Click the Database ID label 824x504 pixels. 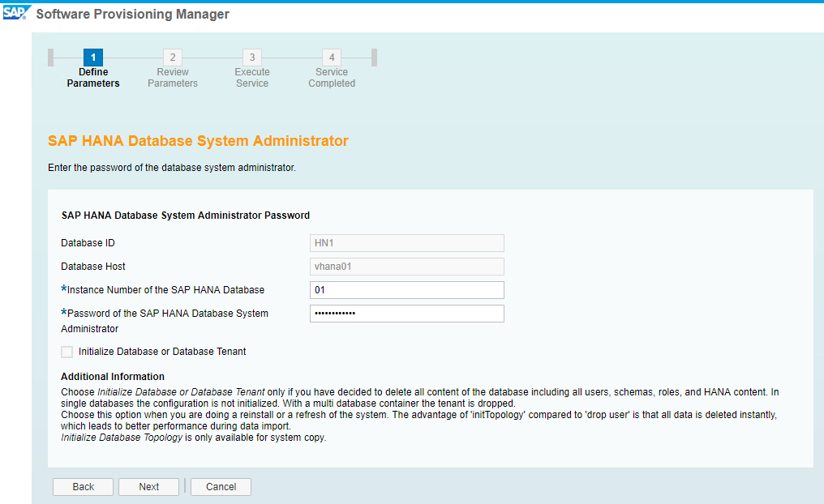pyautogui.click(x=88, y=243)
